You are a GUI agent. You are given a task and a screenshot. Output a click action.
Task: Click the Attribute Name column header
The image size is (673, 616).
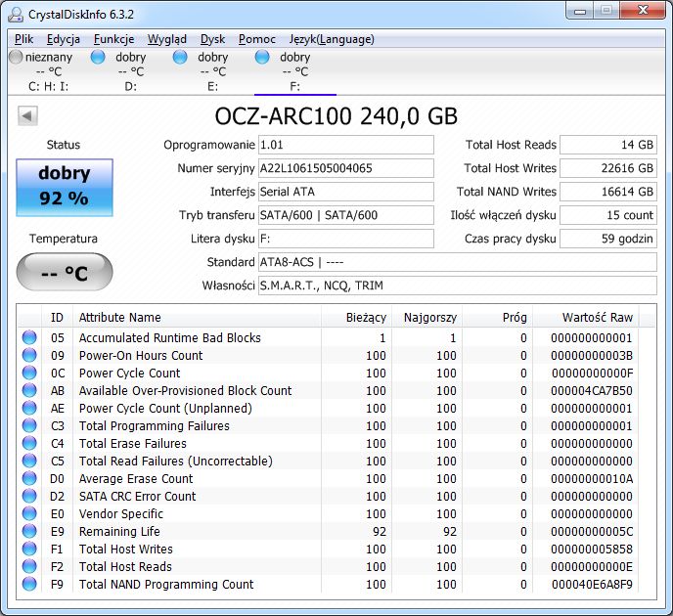197,318
